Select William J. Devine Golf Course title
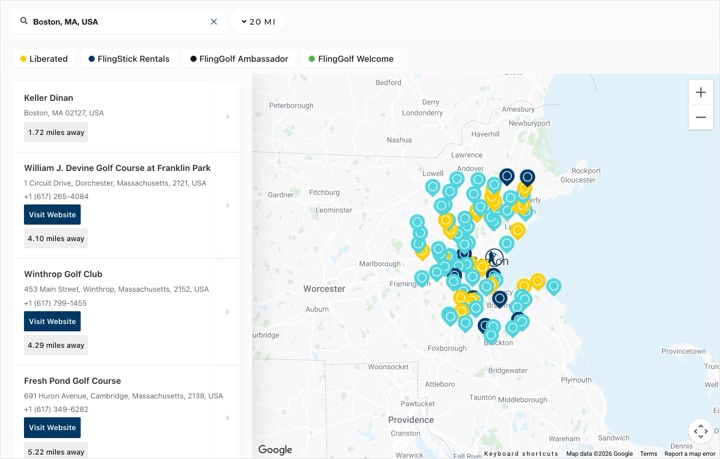The height and width of the screenshot is (459, 720). click(117, 168)
